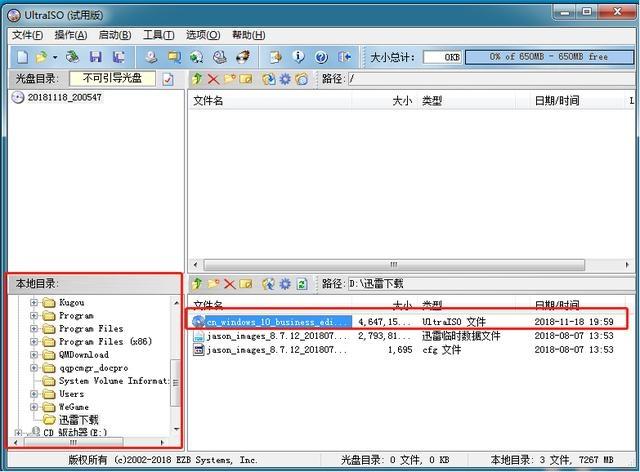Open the 启动(B) menu

coord(115,35)
